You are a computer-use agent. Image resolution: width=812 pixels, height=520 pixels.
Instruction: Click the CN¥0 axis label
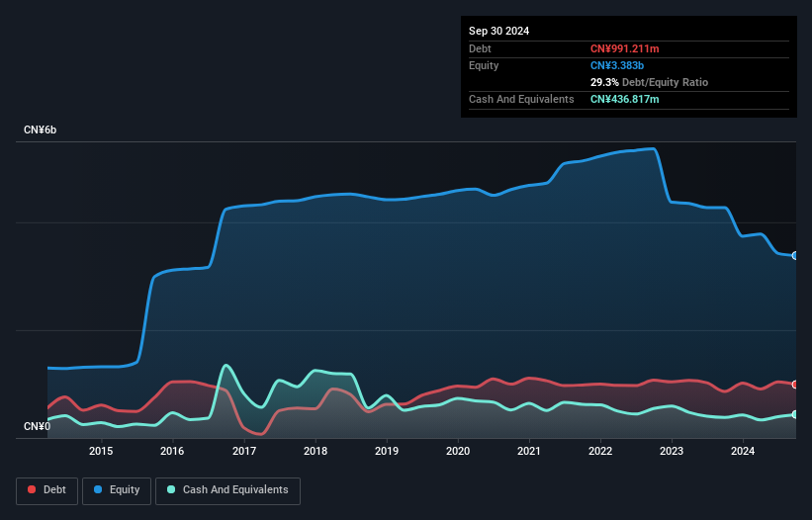click(x=38, y=426)
